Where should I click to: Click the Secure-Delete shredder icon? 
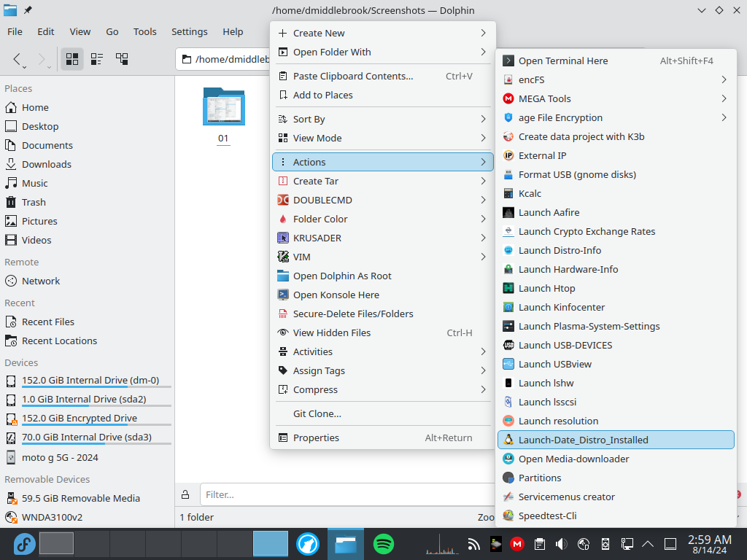[283, 314]
